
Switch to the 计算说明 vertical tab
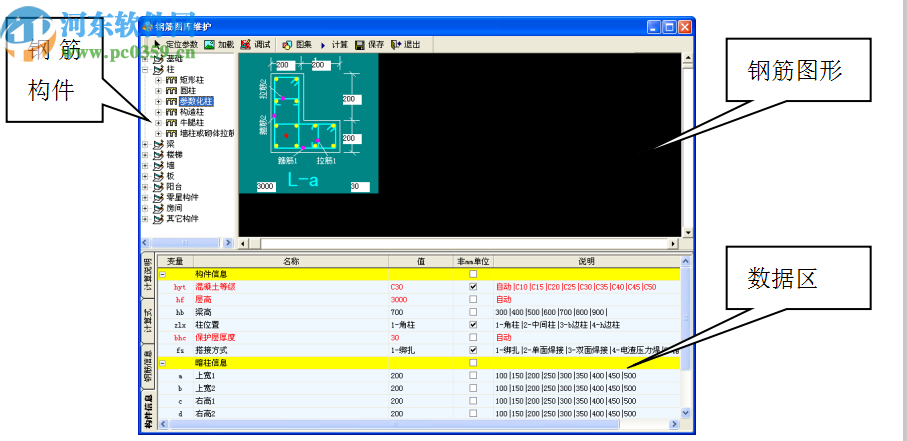[x=148, y=275]
